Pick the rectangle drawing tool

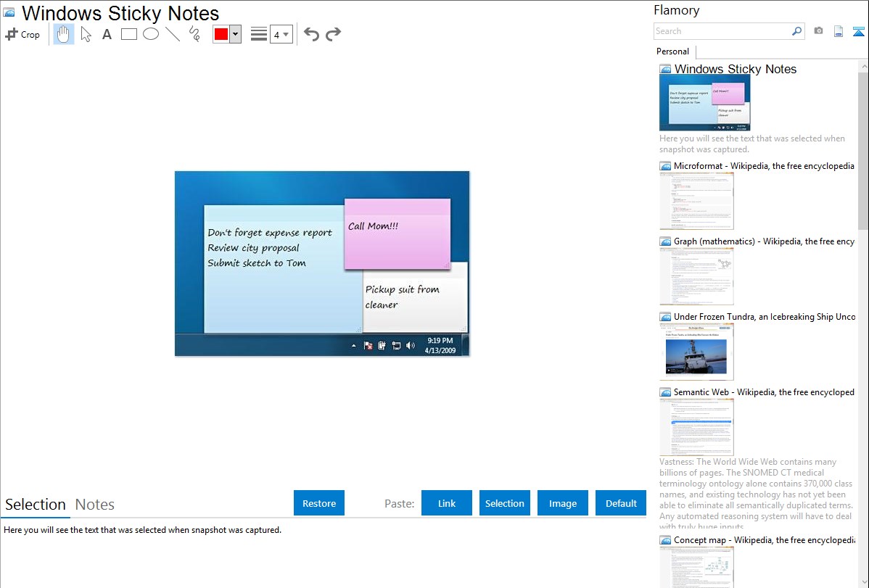point(129,34)
